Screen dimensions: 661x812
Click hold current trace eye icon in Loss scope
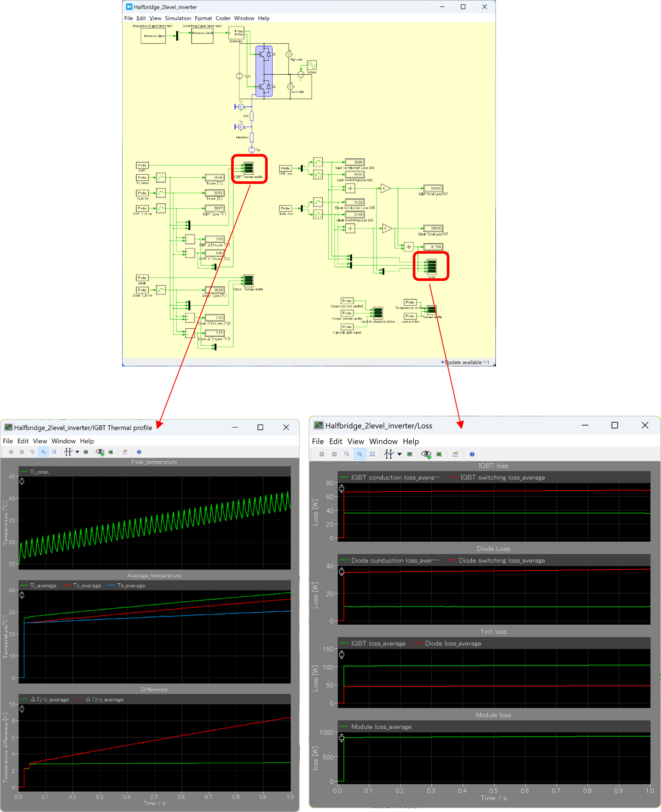426,454
